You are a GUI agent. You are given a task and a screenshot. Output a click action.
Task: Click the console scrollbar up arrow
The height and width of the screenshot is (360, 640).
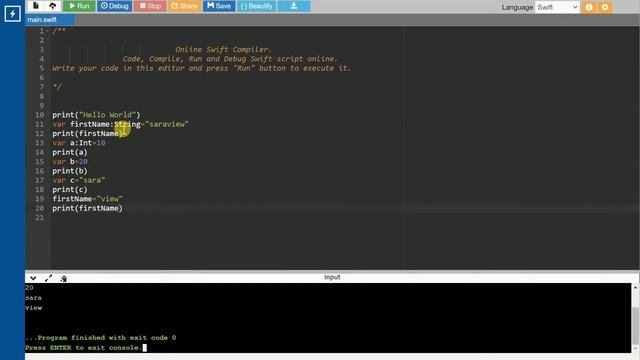pyautogui.click(x=636, y=288)
